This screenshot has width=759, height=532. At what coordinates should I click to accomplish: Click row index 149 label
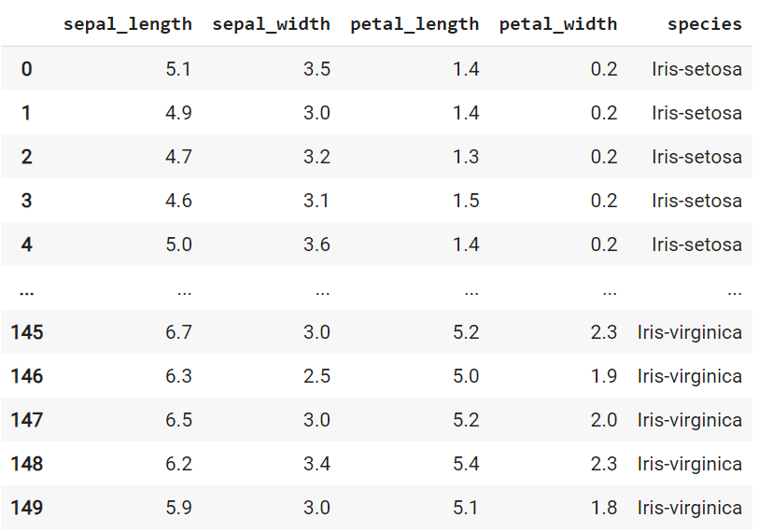(x=27, y=508)
